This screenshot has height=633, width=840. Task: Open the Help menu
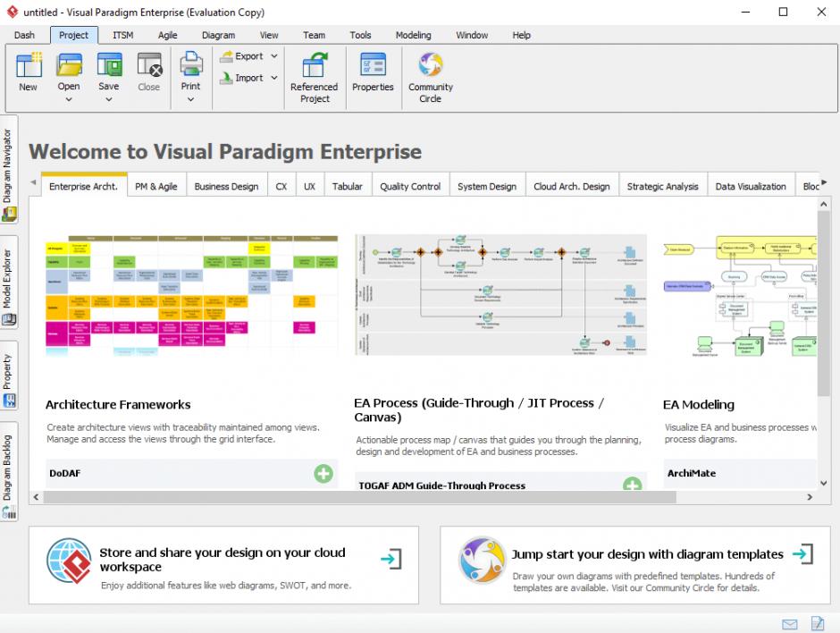click(x=521, y=35)
